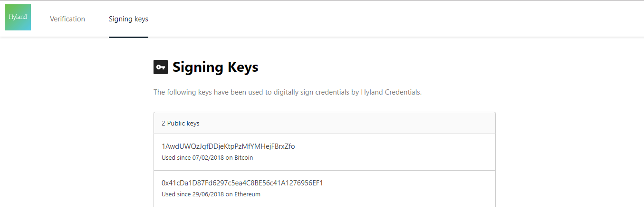Click blank space in the Bitcoin key row
The width and height of the screenshot is (644, 222).
click(x=404, y=152)
